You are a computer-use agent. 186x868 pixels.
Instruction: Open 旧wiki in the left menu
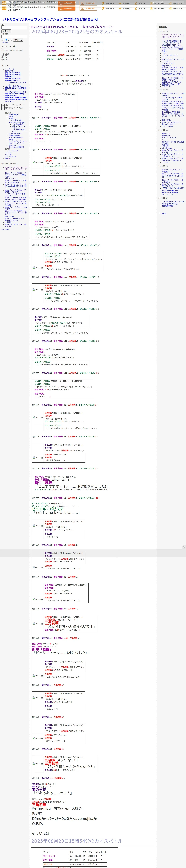7,159
